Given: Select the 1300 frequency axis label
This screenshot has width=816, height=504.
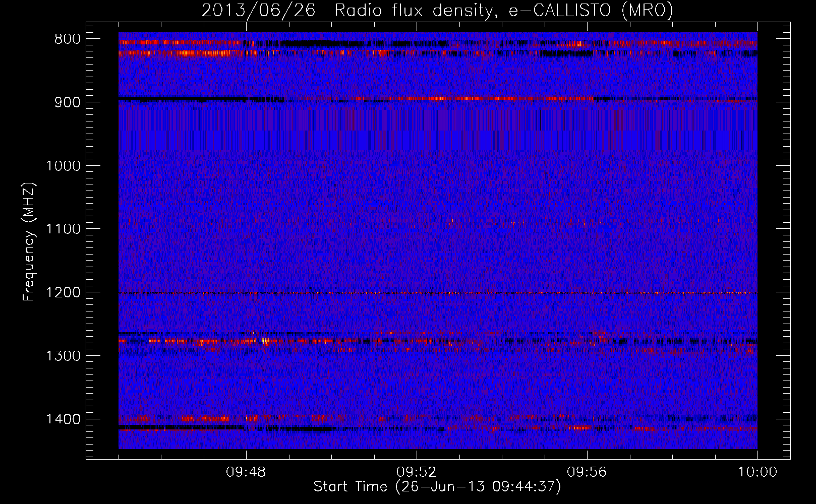Looking at the screenshot, I should 63,356.
